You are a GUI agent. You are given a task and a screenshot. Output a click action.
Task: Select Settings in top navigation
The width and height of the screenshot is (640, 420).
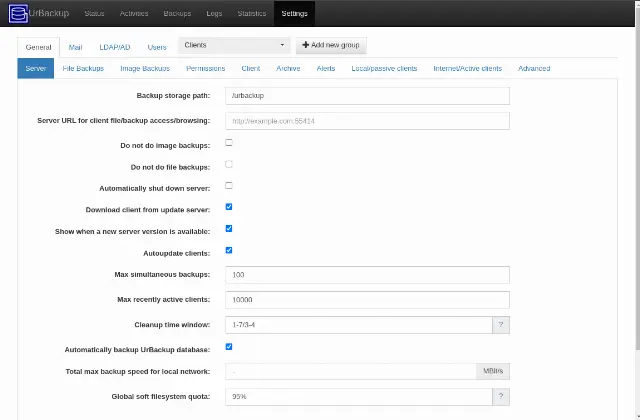tap(294, 13)
